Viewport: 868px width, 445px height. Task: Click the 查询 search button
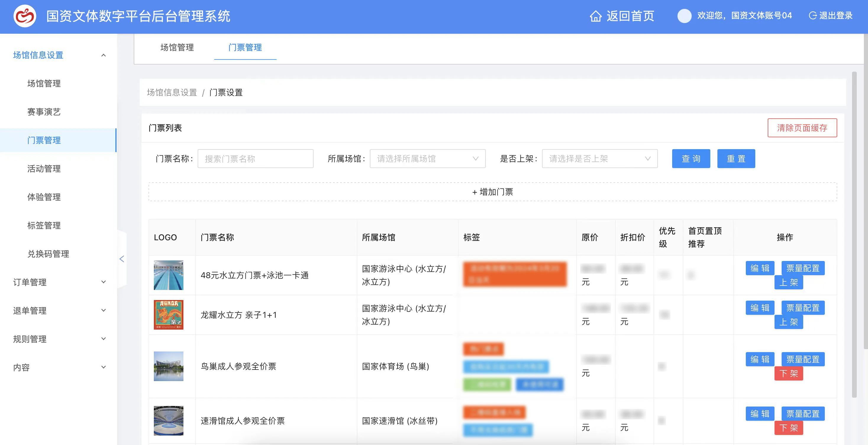(691, 159)
